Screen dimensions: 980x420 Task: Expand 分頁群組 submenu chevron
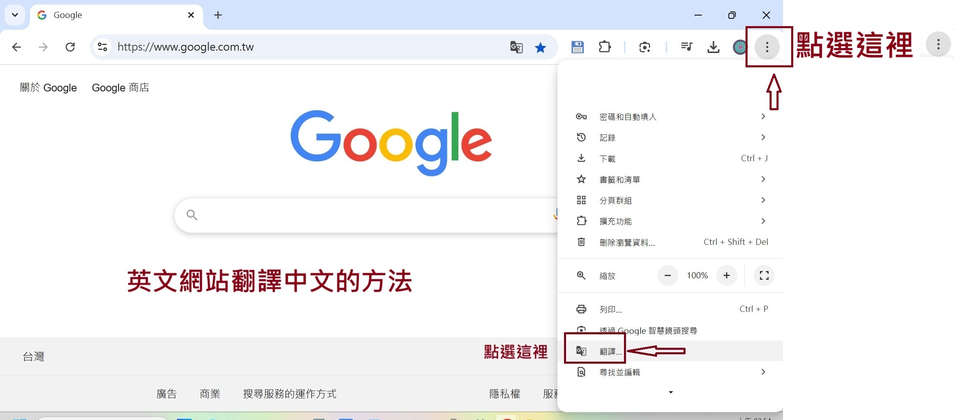[763, 200]
